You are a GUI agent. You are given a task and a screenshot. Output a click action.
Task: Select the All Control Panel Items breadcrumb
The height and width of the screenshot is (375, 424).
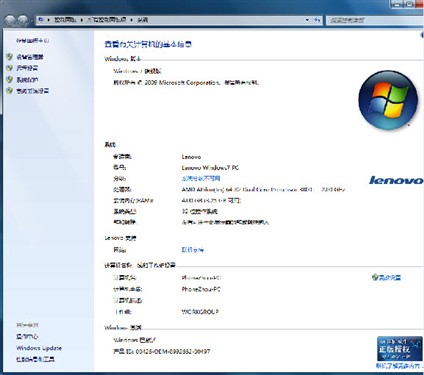pos(107,20)
